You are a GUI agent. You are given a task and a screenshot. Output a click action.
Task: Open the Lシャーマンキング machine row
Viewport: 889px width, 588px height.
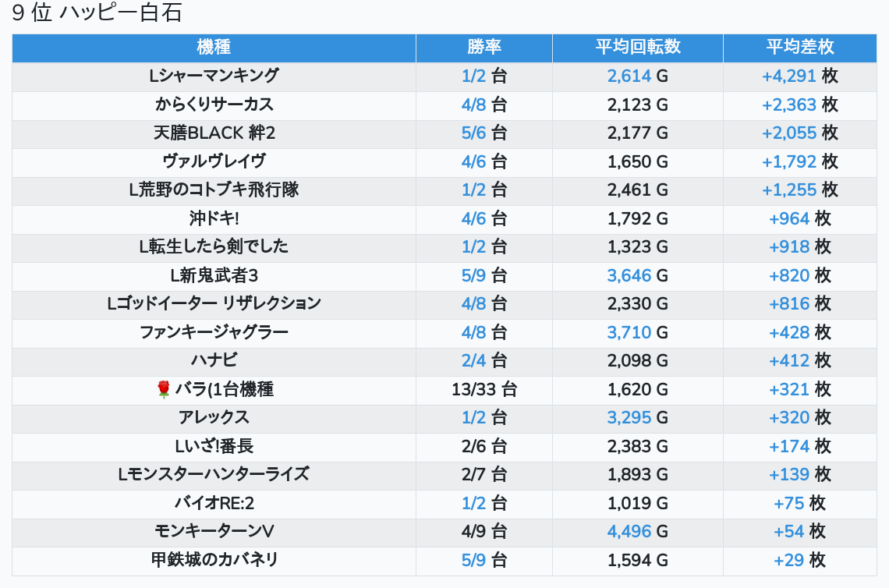[x=214, y=76]
